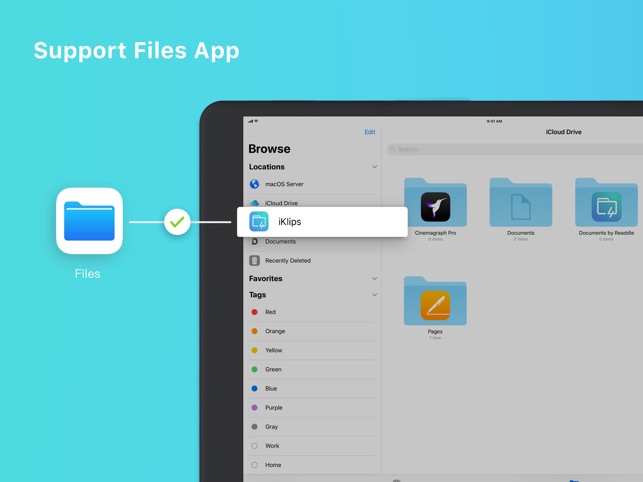Select the Orange tag
The image size is (643, 482).
pyautogui.click(x=312, y=331)
